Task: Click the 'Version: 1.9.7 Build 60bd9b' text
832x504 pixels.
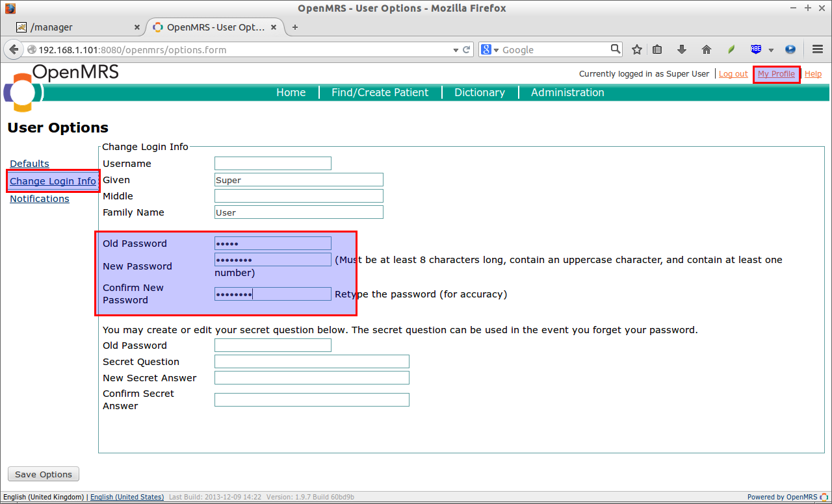Action: [x=310, y=497]
